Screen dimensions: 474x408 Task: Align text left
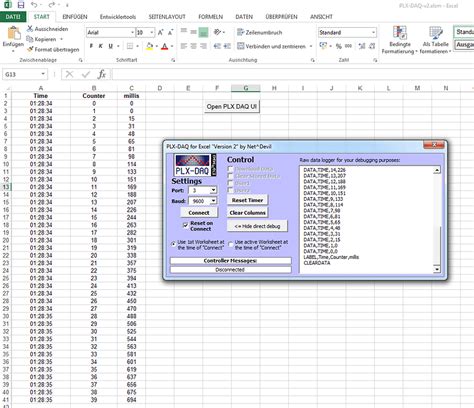coord(184,46)
